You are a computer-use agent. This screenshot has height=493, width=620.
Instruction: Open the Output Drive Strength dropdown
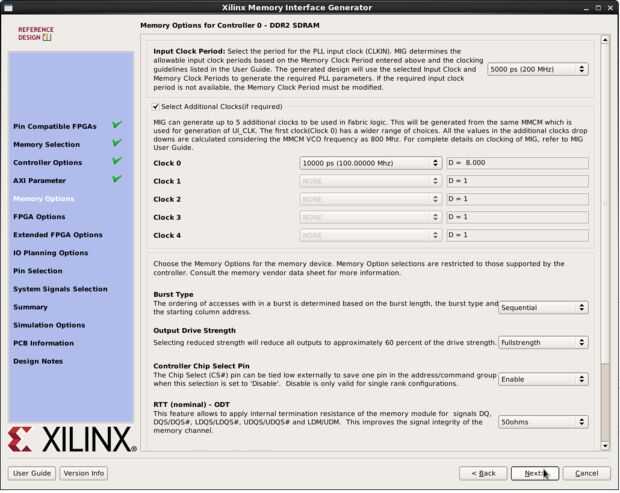[543, 342]
